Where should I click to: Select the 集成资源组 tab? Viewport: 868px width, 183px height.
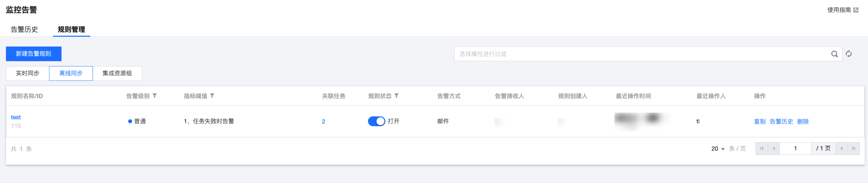117,73
